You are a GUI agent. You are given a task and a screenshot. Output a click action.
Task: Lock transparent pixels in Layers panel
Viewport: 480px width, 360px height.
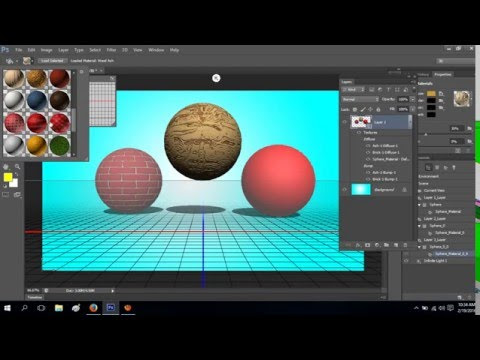[x=355, y=109]
